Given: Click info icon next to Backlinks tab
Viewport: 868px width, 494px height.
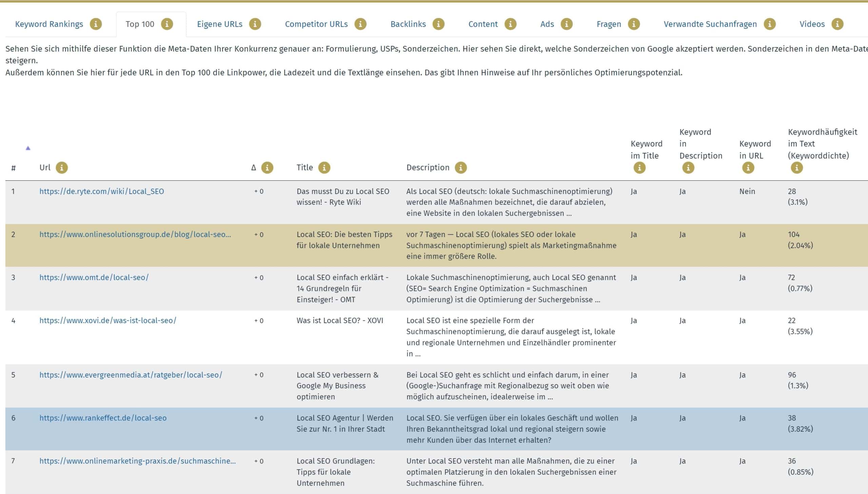Looking at the screenshot, I should click(x=439, y=24).
